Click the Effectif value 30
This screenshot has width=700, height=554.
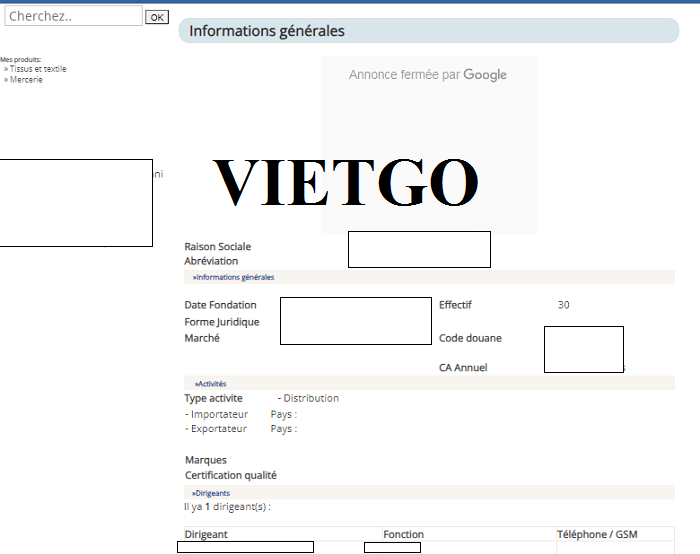coord(563,305)
